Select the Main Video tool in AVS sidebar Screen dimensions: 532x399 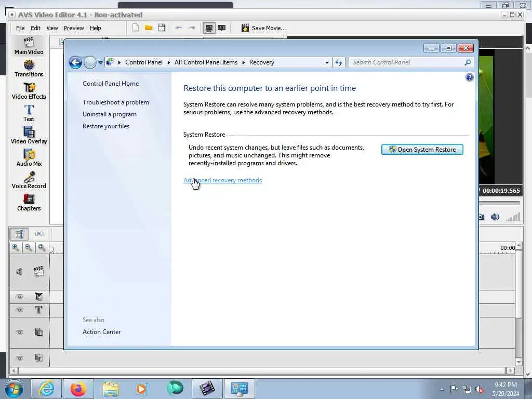29,46
